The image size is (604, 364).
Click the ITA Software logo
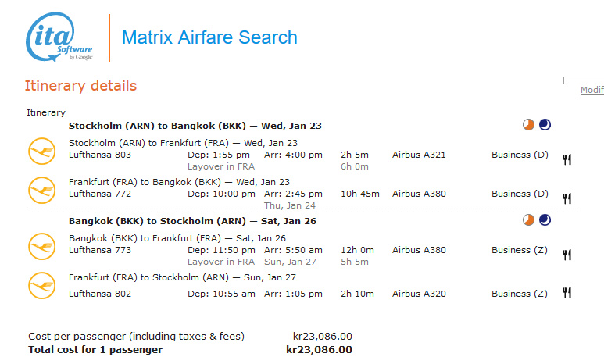[x=60, y=37]
